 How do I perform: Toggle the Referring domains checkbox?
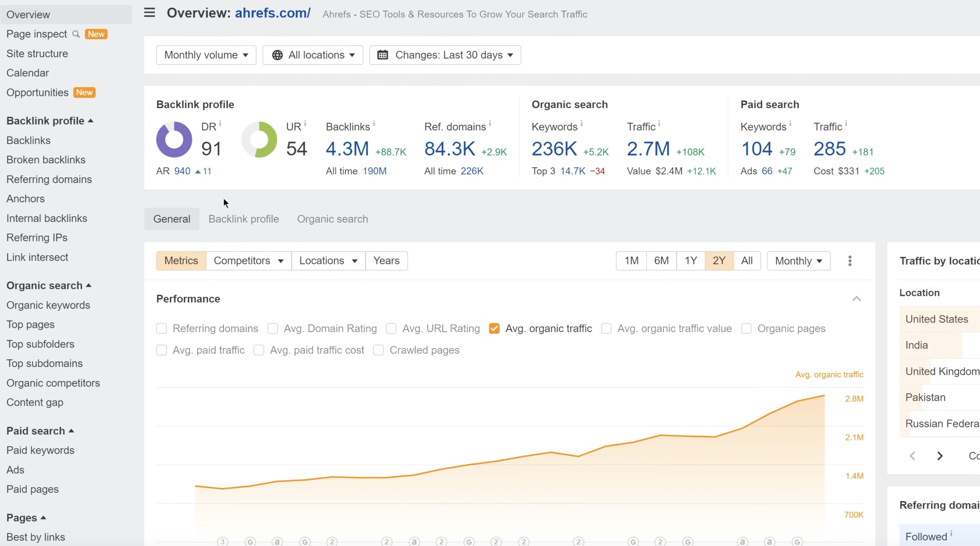161,328
